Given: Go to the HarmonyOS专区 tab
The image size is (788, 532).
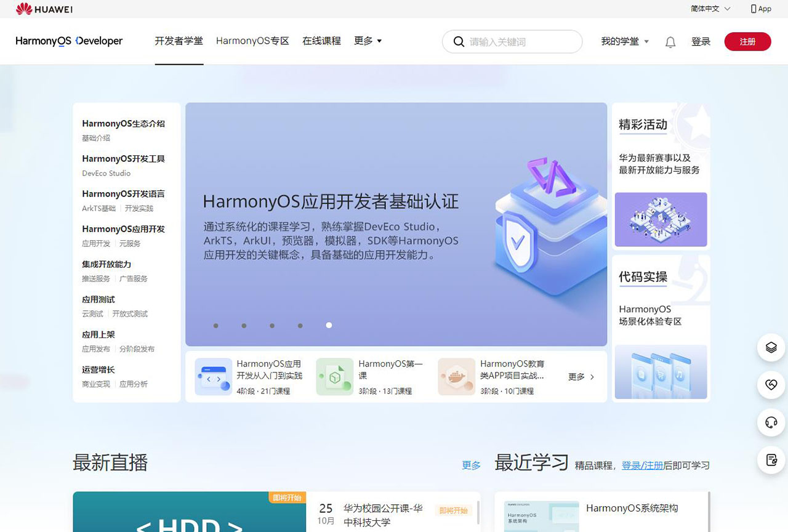Looking at the screenshot, I should point(252,41).
